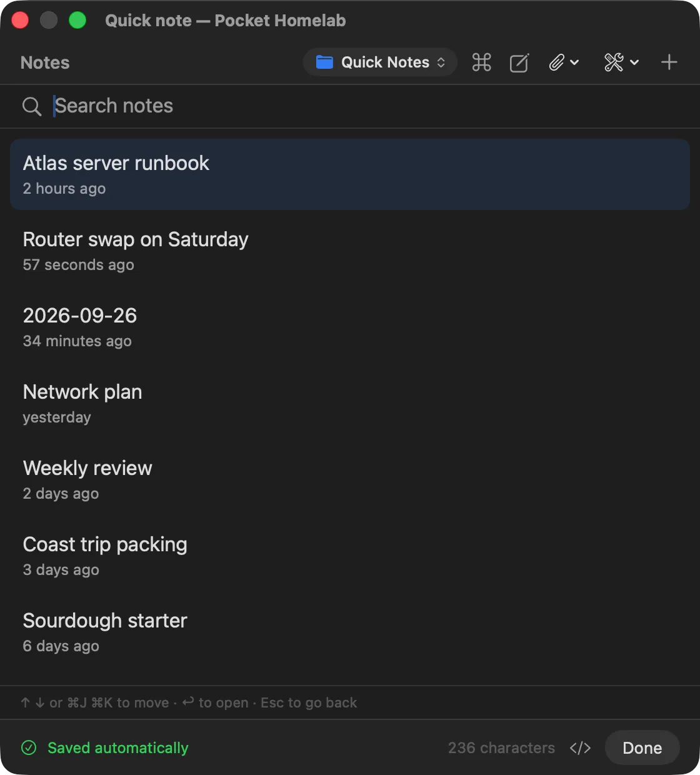The width and height of the screenshot is (700, 775).
Task: Open the Weekly review note
Action: (350, 479)
